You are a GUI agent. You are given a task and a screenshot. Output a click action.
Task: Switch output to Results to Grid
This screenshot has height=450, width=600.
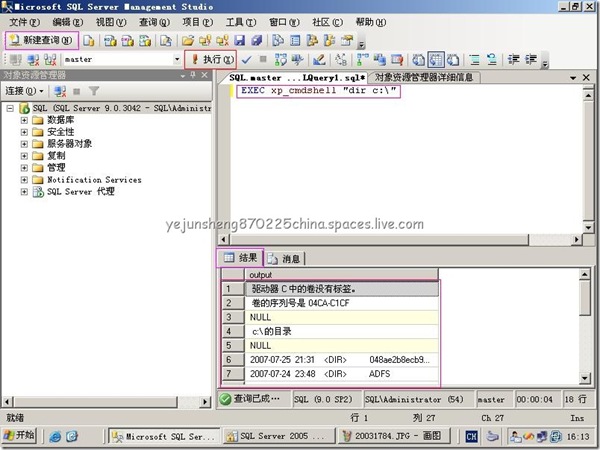[x=436, y=60]
